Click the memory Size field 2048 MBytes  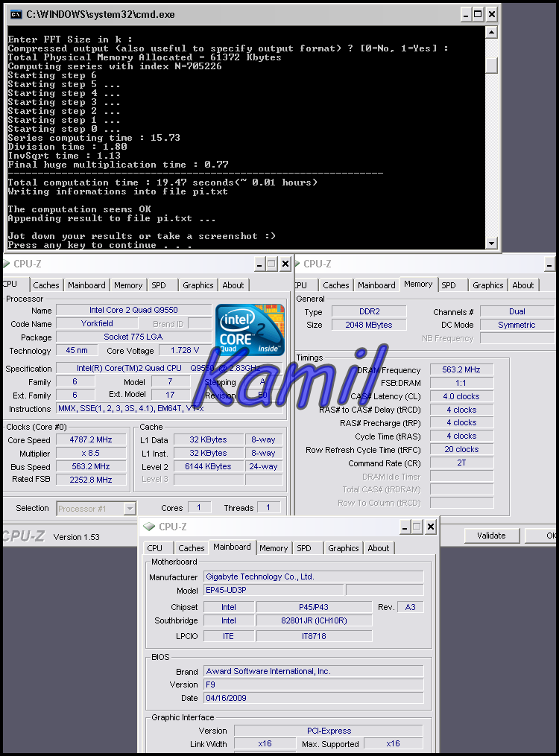pos(370,325)
